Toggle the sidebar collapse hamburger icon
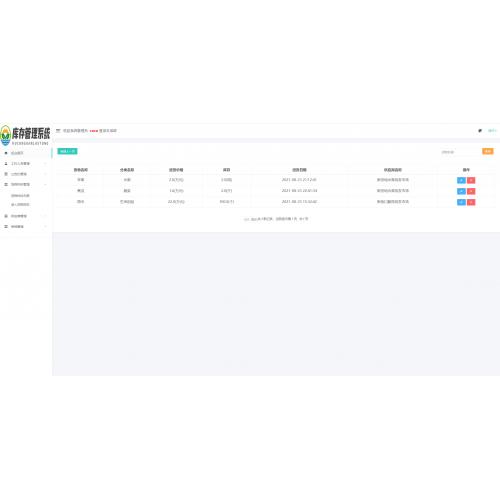Viewport: 500px width, 500px height. pos(58,131)
